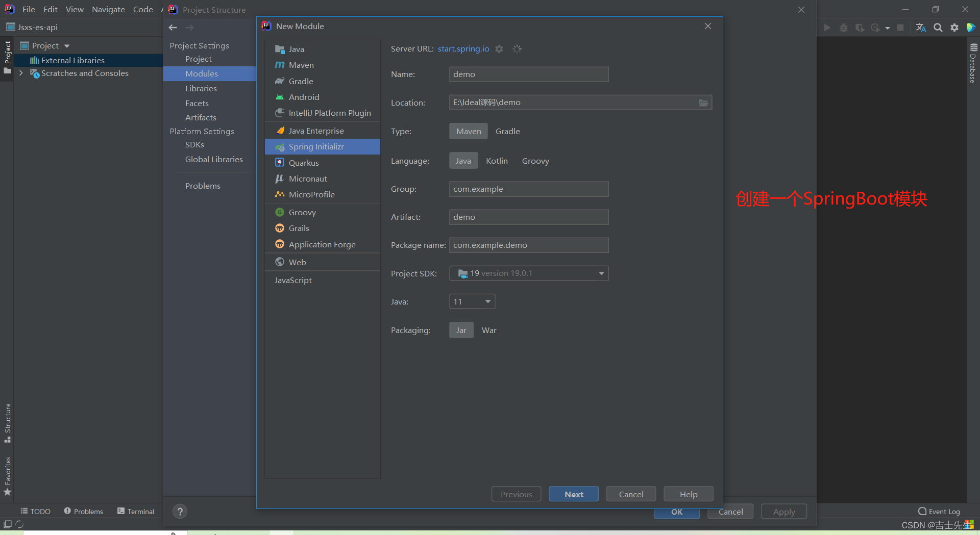Select Java Enterprise generator
Image resolution: width=980 pixels, height=535 pixels.
coord(323,131)
